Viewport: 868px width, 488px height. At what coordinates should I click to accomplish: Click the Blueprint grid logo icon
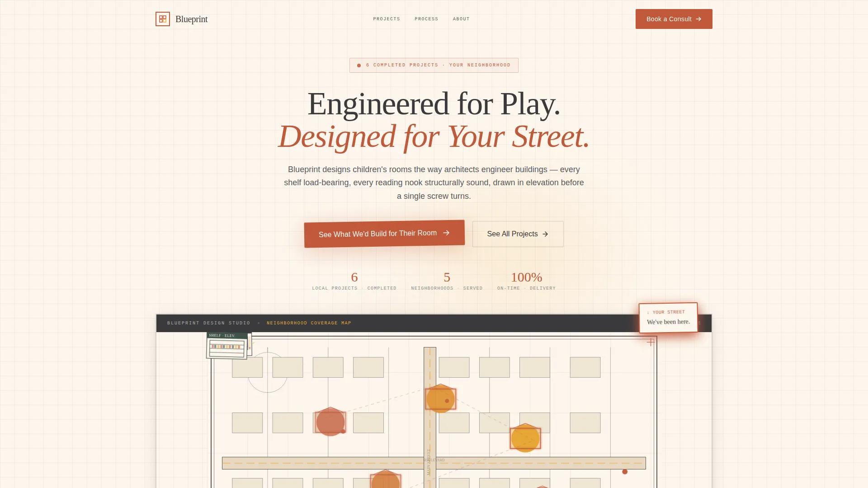(x=163, y=19)
